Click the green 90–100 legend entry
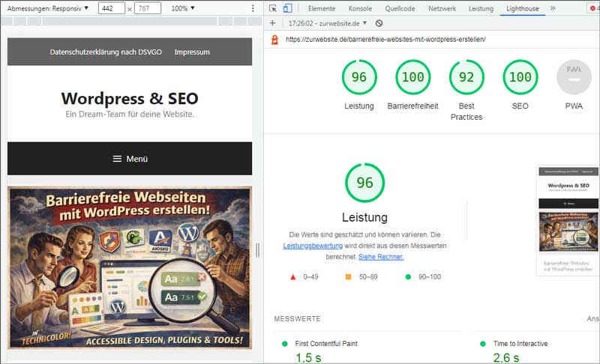Screen dimensions: 600x364 coord(423,277)
